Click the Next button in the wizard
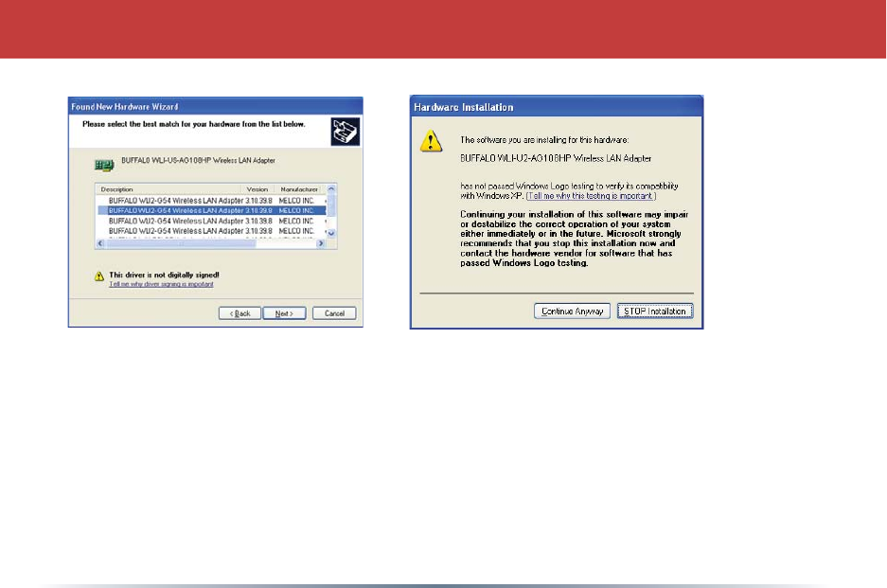Image resolution: width=887 pixels, height=588 pixels. click(x=284, y=313)
